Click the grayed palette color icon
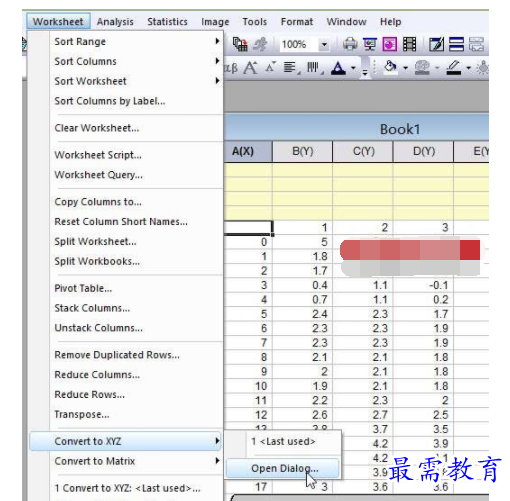The width and height of the screenshot is (510, 501). point(422,68)
